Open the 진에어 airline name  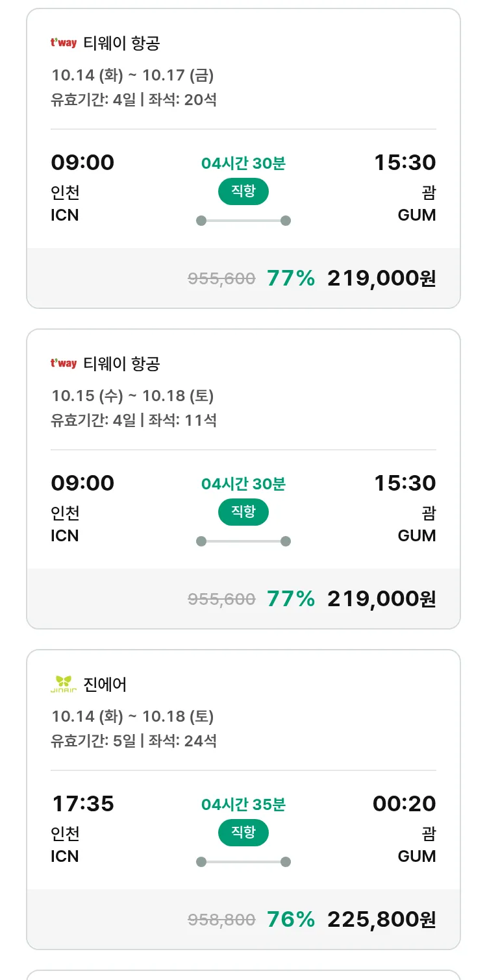tap(105, 684)
